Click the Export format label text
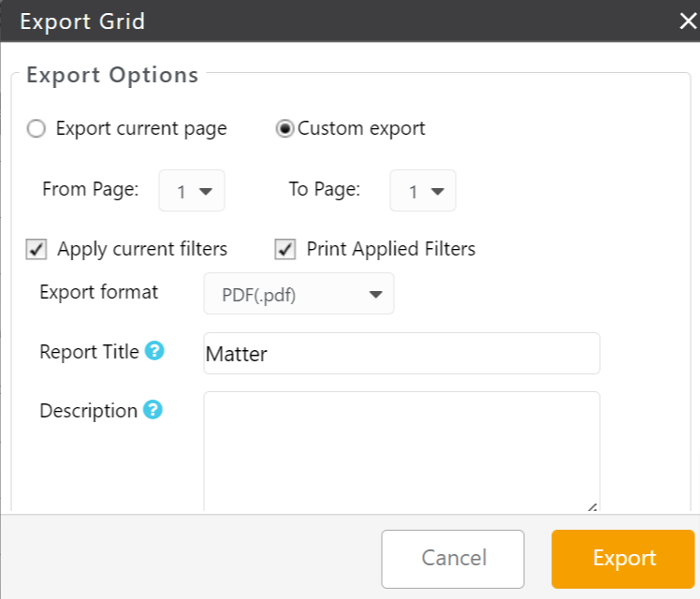This screenshot has height=599, width=700. [x=98, y=292]
